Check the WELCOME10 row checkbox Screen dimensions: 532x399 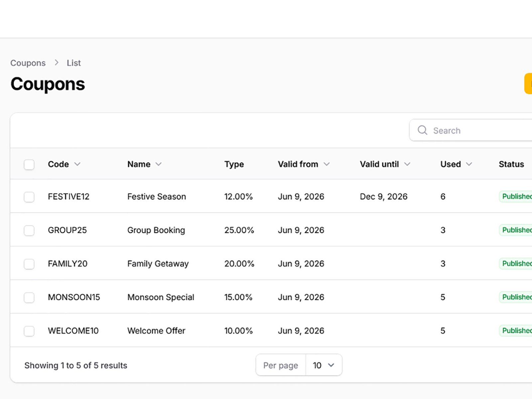point(29,331)
